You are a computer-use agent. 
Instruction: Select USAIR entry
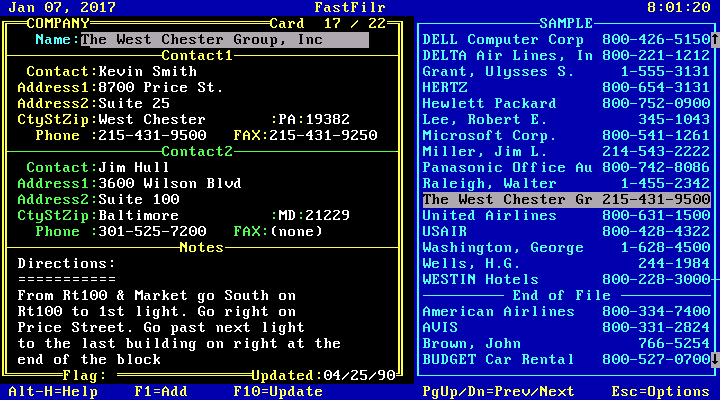click(x=566, y=231)
